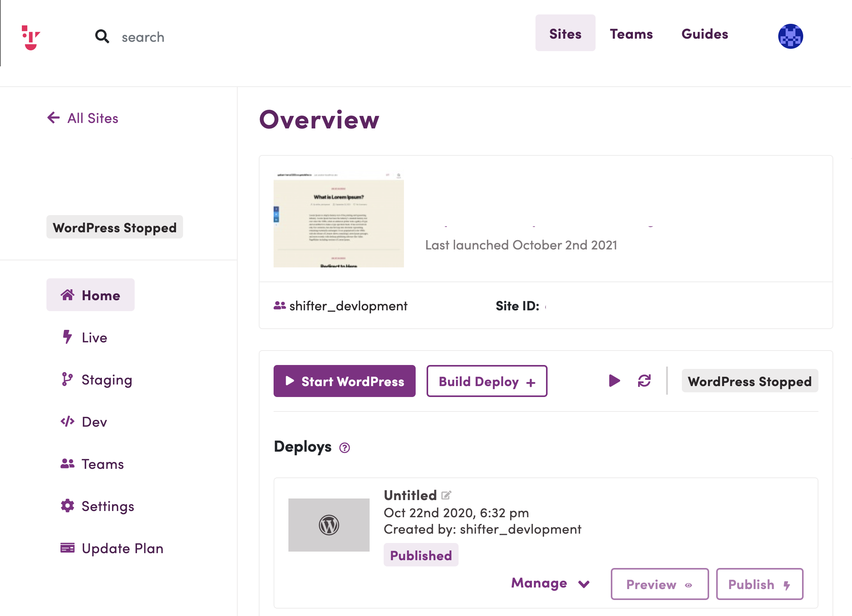Open the Teams tab in top navigation

point(631,34)
